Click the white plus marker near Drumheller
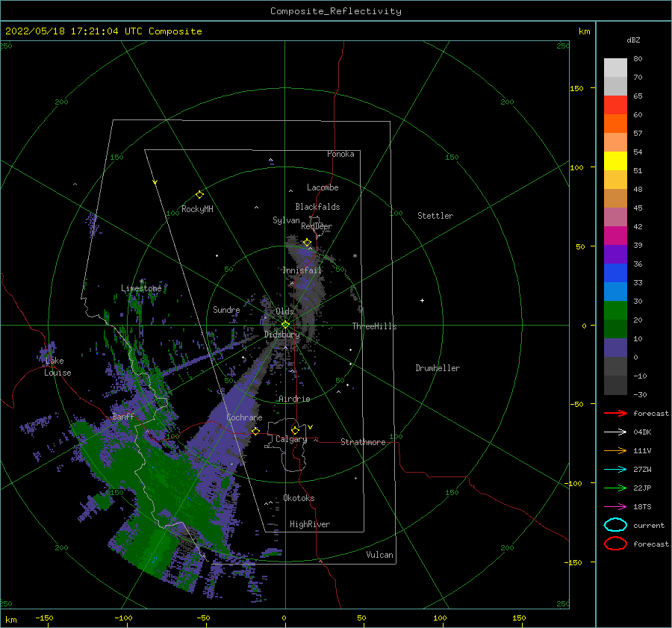The height and width of the screenshot is (628, 672). pos(422,300)
